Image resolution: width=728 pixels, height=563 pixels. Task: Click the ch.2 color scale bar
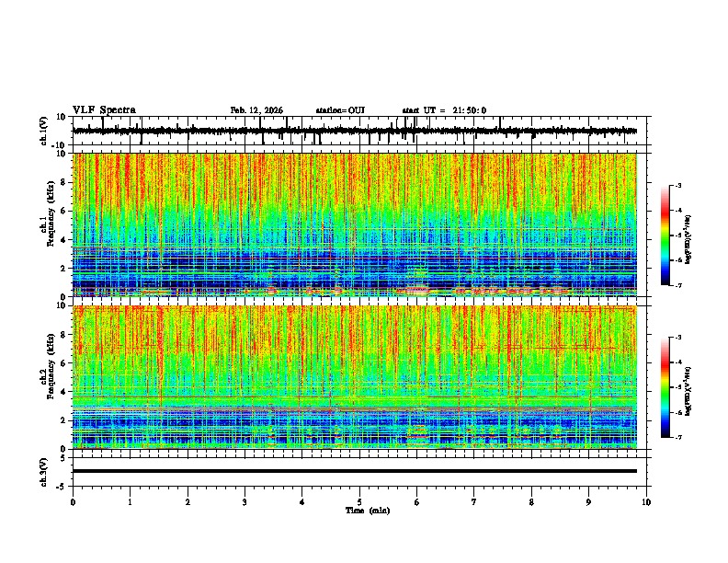[x=665, y=387]
